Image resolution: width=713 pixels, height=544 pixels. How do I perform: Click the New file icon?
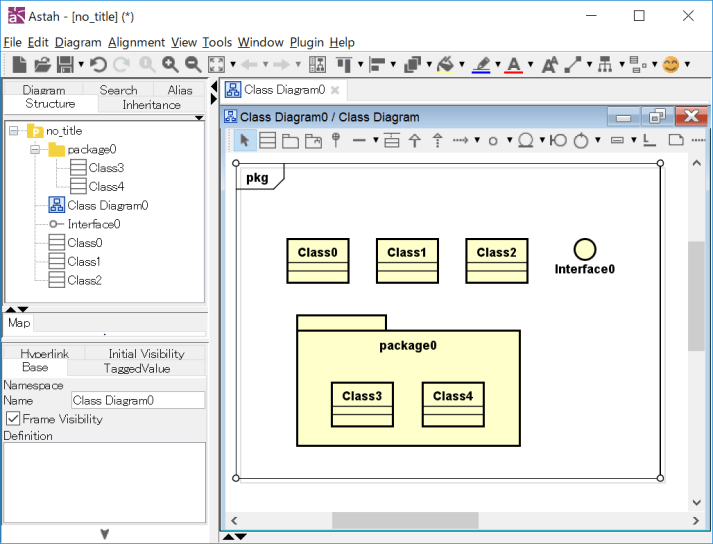19,65
